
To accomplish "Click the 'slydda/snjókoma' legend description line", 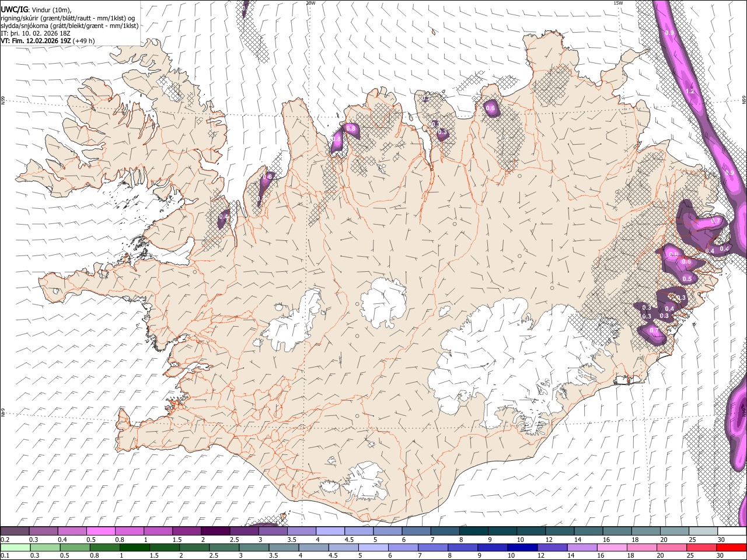I will click(x=69, y=26).
